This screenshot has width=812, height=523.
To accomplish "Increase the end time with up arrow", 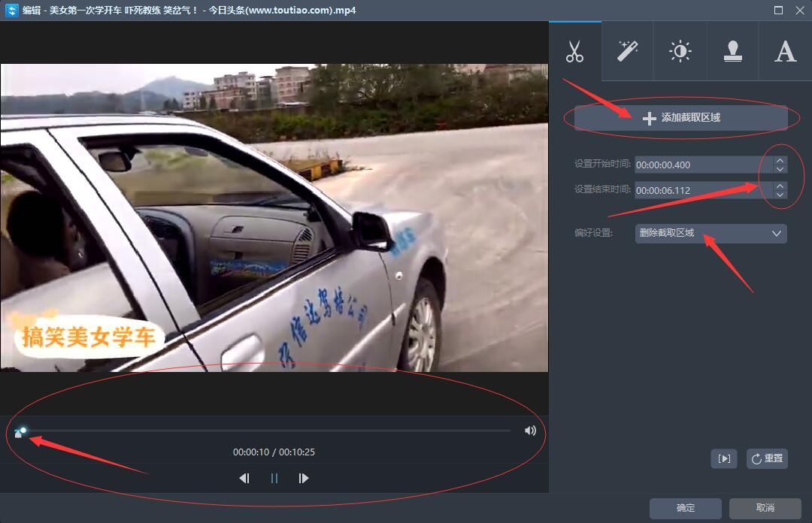I will [780, 186].
